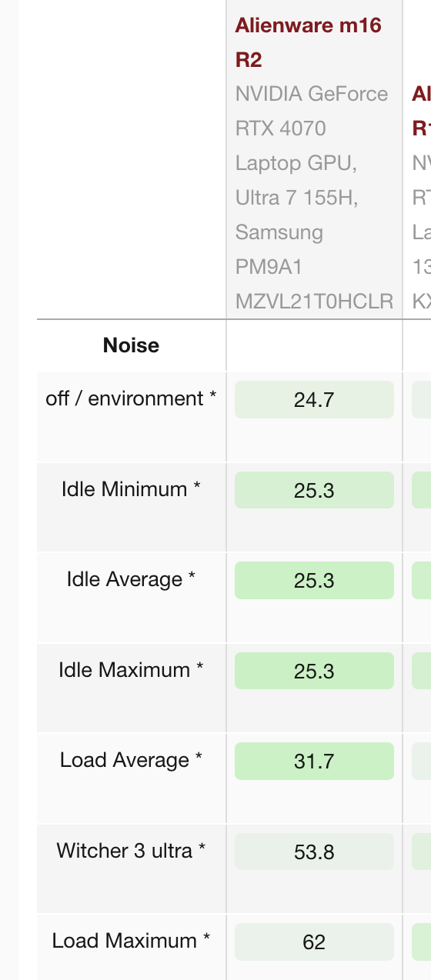
Task: Click the Idle Minimum row label
Action: point(131,489)
